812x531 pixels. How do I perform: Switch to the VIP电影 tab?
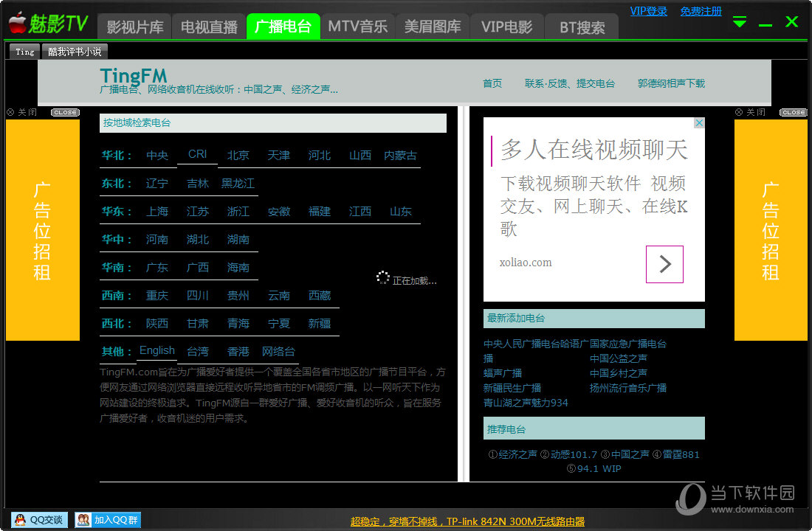click(507, 27)
